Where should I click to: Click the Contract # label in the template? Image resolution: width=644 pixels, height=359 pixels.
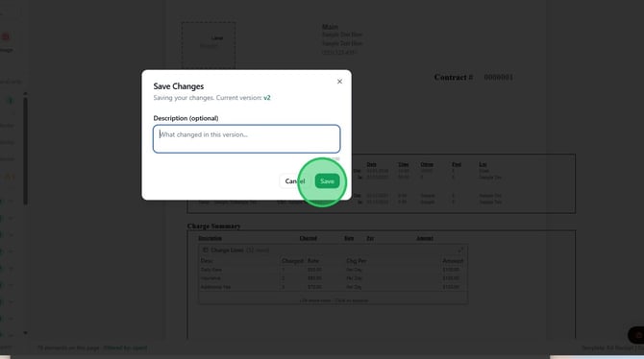pyautogui.click(x=454, y=77)
